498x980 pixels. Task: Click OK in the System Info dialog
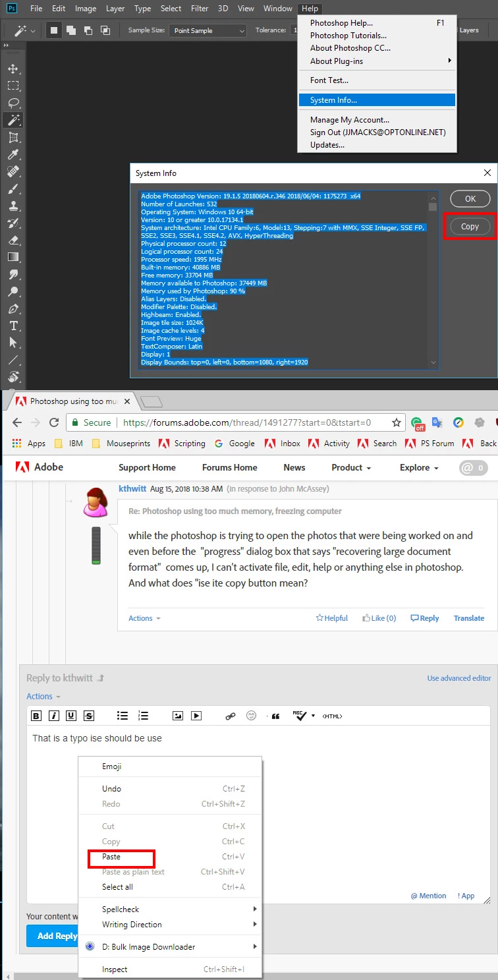[x=470, y=198]
